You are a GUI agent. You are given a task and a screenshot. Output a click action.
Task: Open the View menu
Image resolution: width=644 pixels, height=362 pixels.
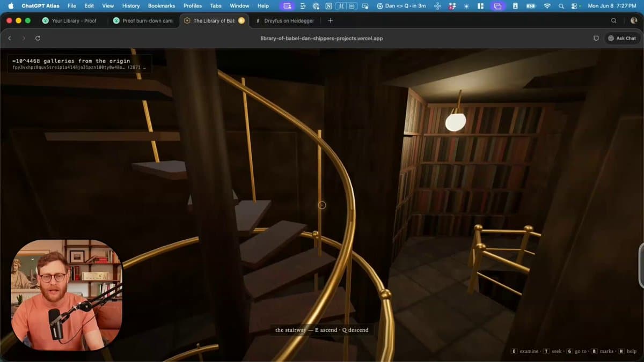[x=108, y=6]
